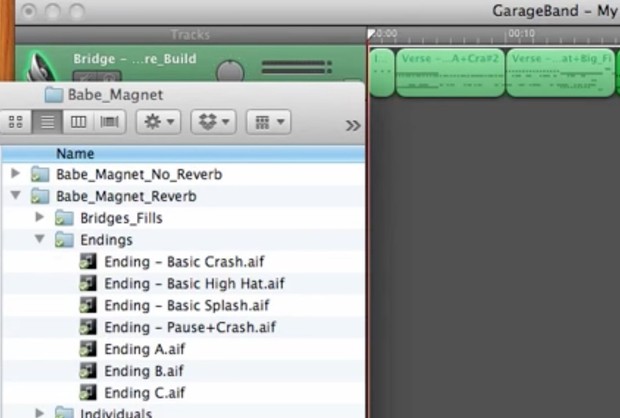Open the Finder action gear menu
The width and height of the screenshot is (620, 418).
(159, 122)
